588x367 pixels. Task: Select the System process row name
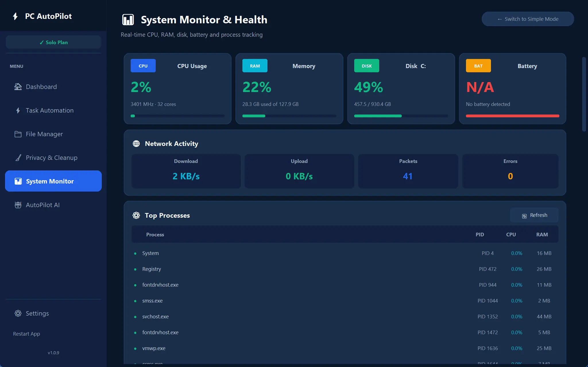[150, 253]
